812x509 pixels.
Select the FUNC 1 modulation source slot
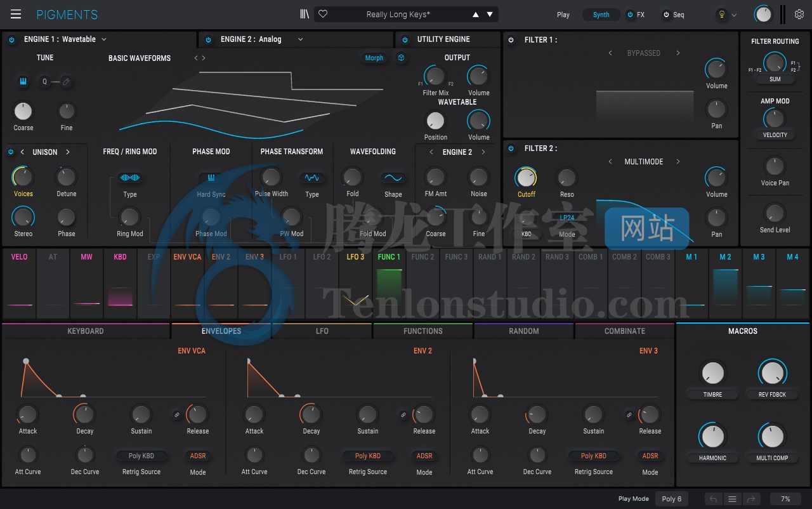click(389, 282)
